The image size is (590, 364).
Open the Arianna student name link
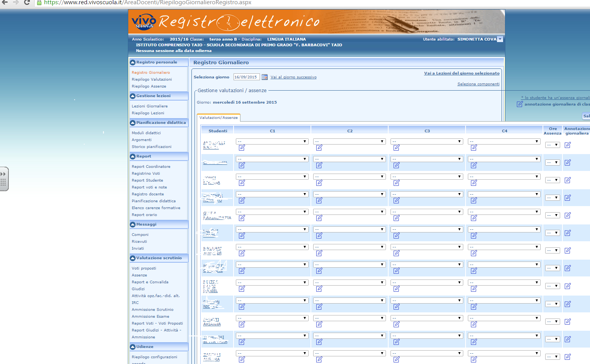212,322
